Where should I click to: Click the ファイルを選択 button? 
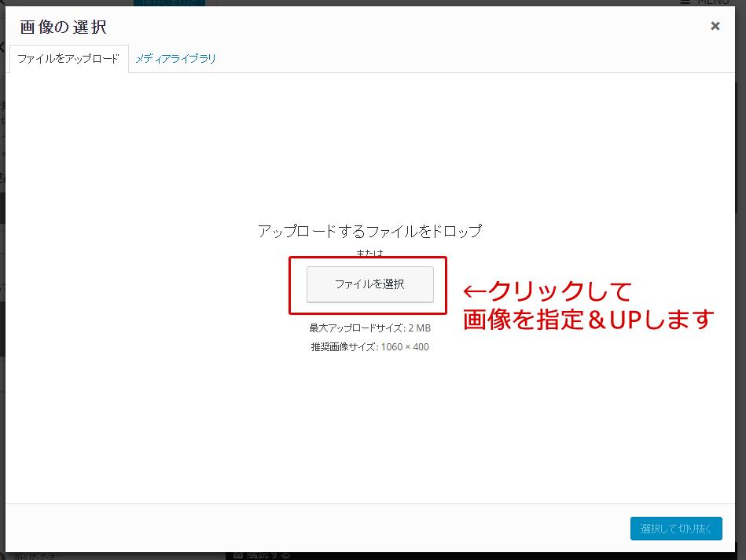coord(369,285)
